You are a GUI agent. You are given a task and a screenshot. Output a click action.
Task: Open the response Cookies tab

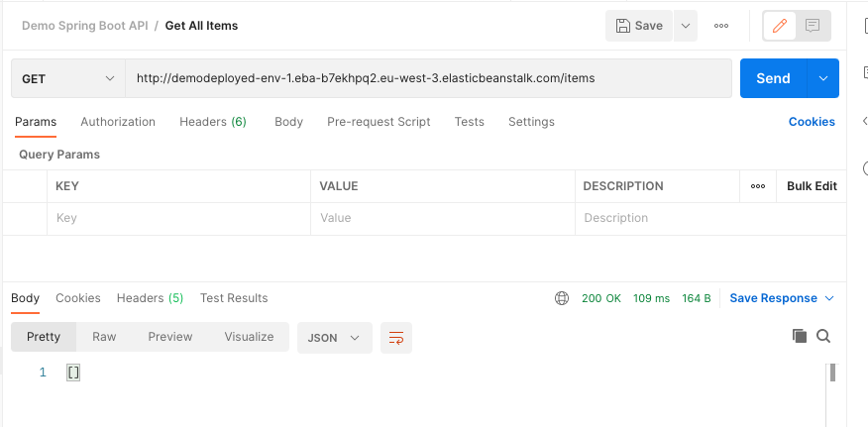[78, 298]
